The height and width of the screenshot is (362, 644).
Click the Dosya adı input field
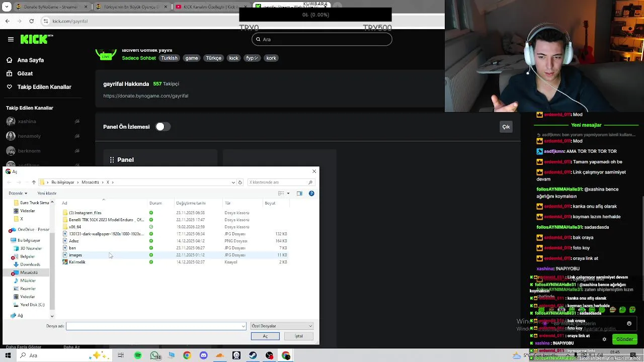tap(156, 326)
